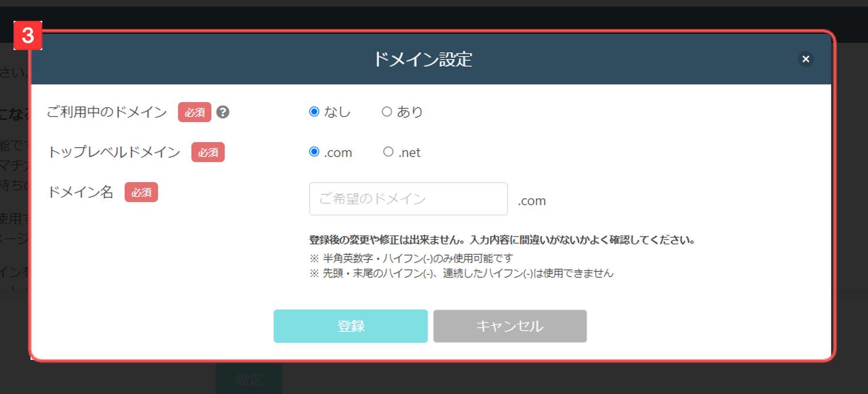868x394 pixels.
Task: Click the ドメイン名 label text
Action: [81, 192]
